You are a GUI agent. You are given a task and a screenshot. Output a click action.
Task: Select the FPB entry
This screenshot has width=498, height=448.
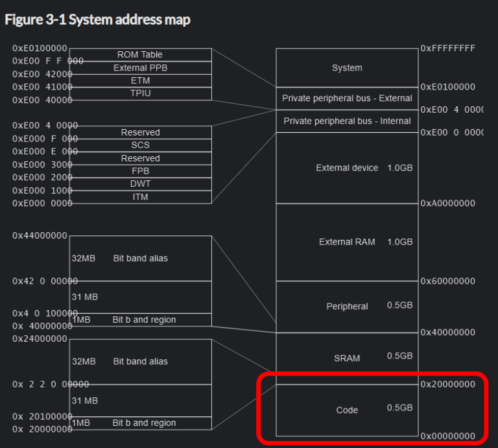(140, 171)
